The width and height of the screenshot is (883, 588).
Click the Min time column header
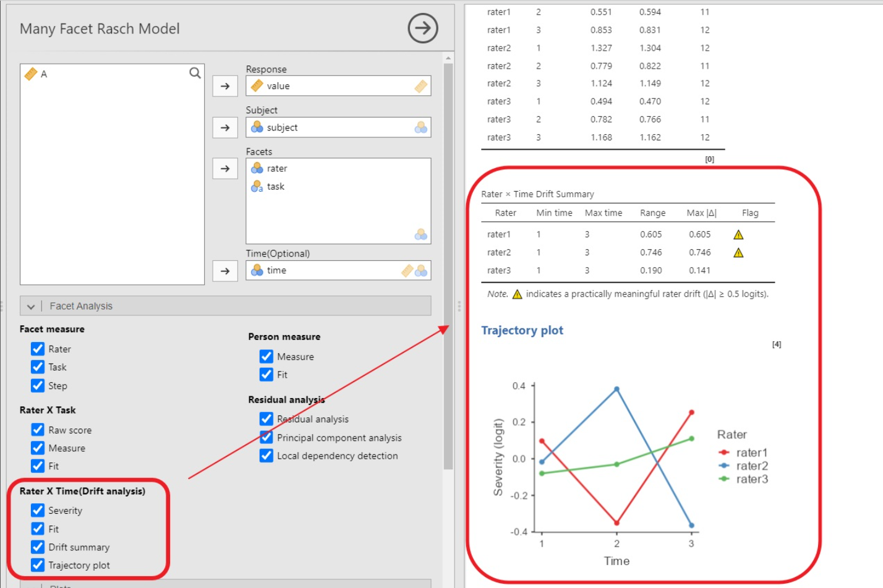coord(554,213)
